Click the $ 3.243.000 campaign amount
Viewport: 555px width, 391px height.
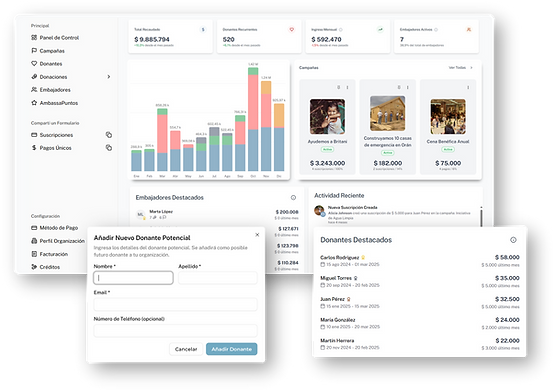pyautogui.click(x=327, y=163)
